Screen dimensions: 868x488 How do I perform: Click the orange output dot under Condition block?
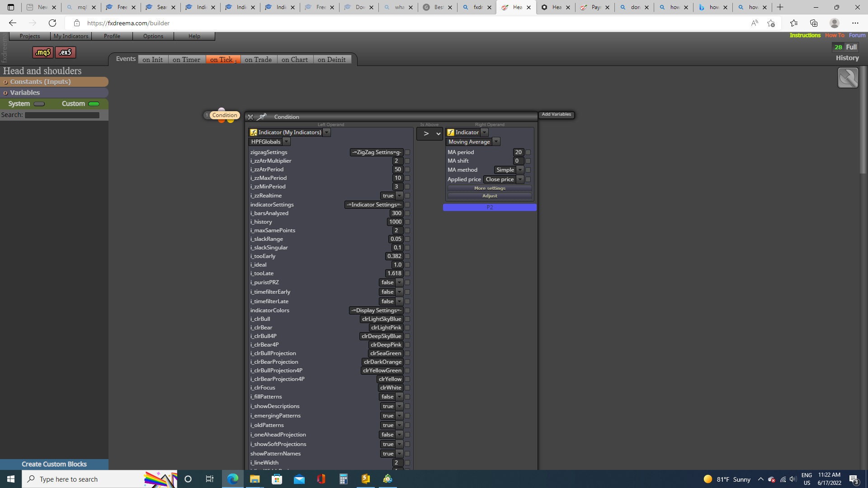click(222, 121)
